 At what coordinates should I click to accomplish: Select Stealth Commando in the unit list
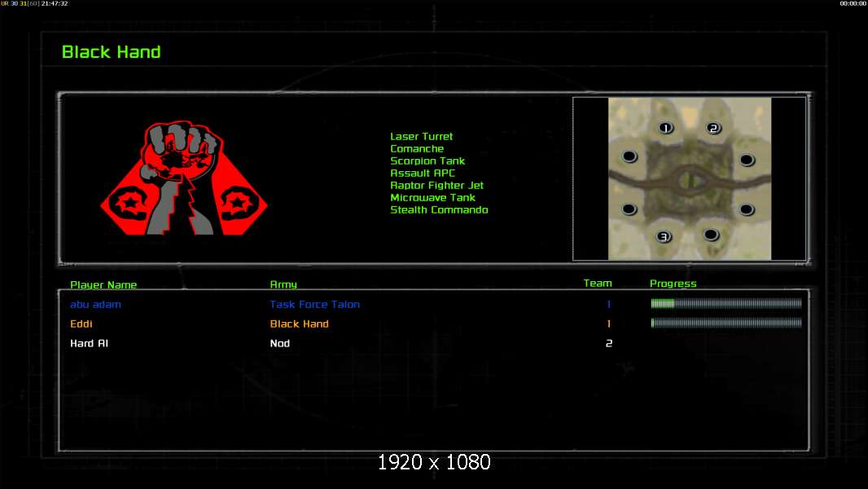point(439,209)
